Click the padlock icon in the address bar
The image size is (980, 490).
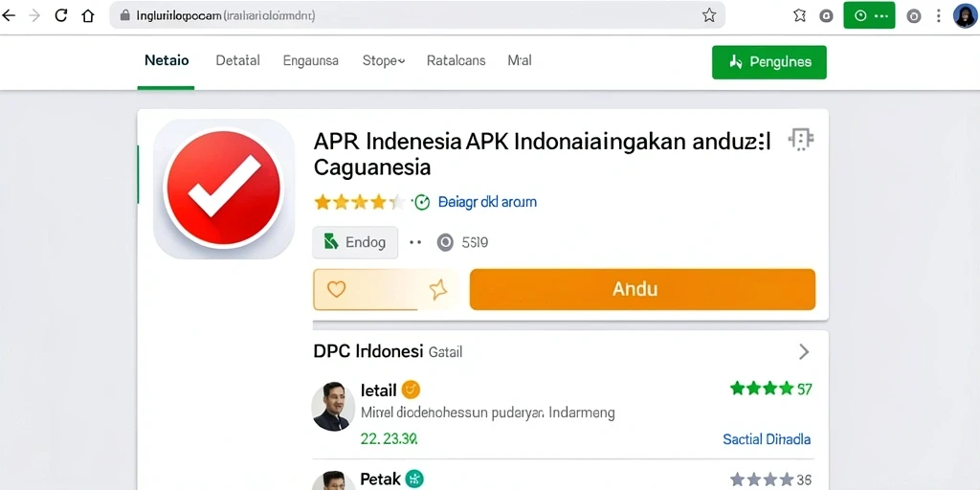coord(125,15)
